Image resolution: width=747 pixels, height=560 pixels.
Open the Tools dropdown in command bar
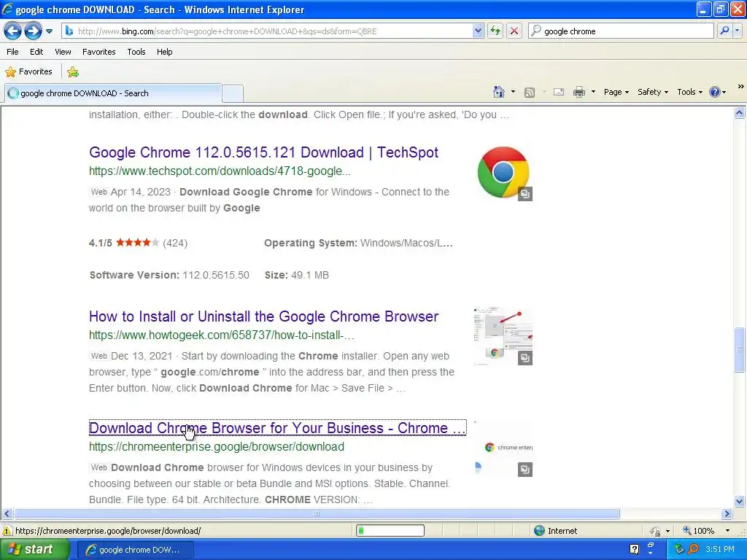(x=689, y=92)
